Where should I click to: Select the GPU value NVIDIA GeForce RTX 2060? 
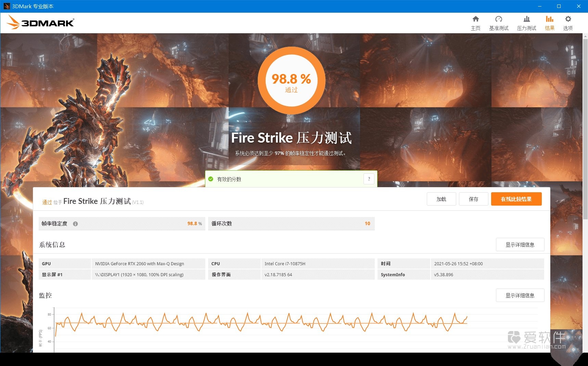click(140, 264)
